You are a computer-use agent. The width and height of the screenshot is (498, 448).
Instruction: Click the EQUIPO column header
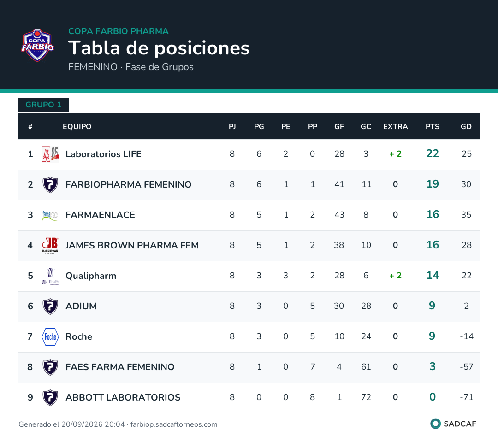point(77,126)
